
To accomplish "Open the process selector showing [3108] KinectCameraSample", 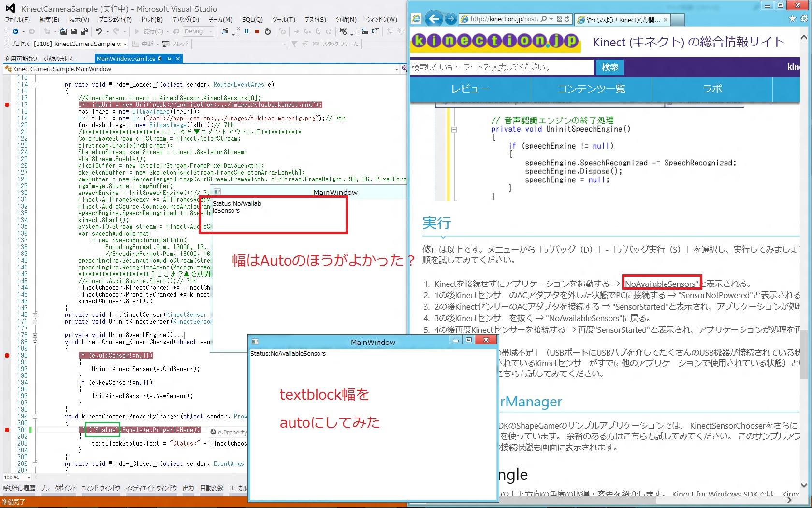I will [x=80, y=44].
